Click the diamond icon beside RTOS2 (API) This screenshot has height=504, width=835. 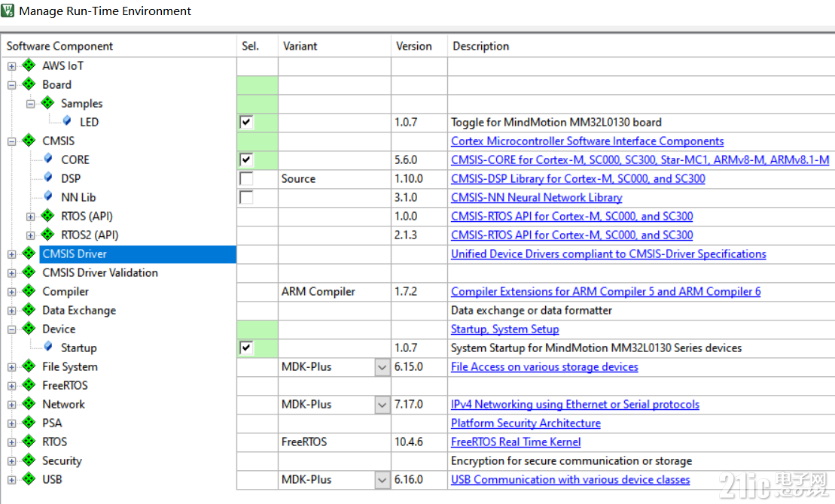tap(47, 234)
